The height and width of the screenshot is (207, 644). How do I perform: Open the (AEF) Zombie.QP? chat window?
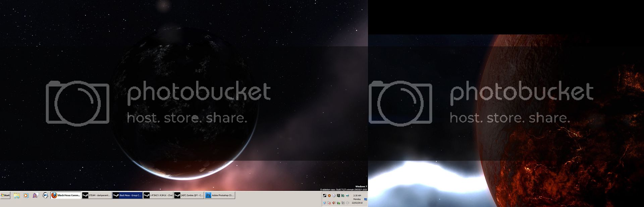point(189,195)
